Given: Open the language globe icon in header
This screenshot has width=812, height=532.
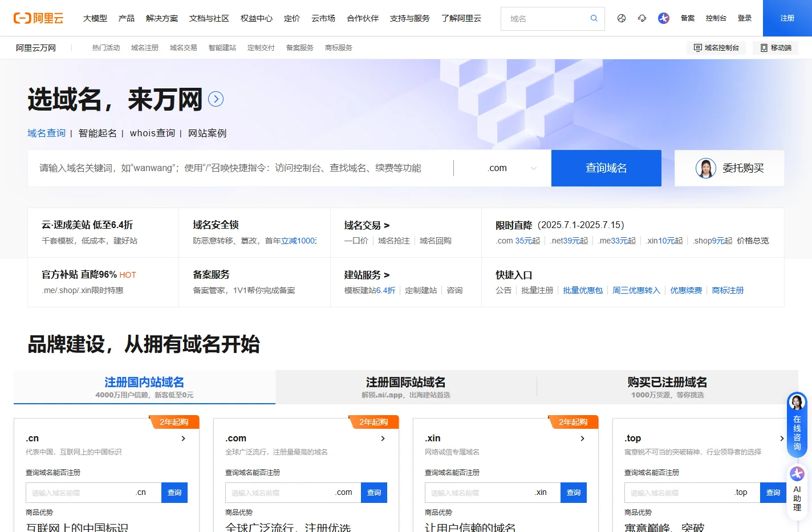Looking at the screenshot, I should (622, 18).
